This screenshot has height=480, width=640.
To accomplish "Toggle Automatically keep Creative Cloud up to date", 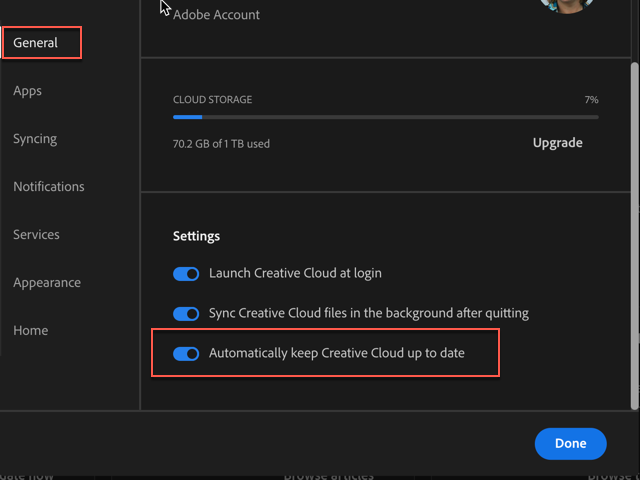I will (x=186, y=354).
